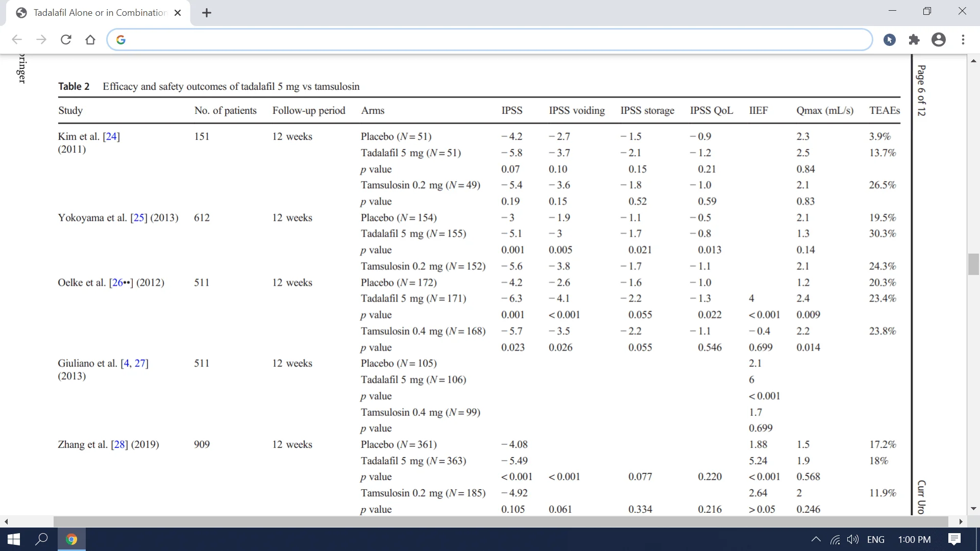This screenshot has width=980, height=551.
Task: Click 'Tamsulosin 0.4 mg (N=168)' arm row
Action: 423,331
